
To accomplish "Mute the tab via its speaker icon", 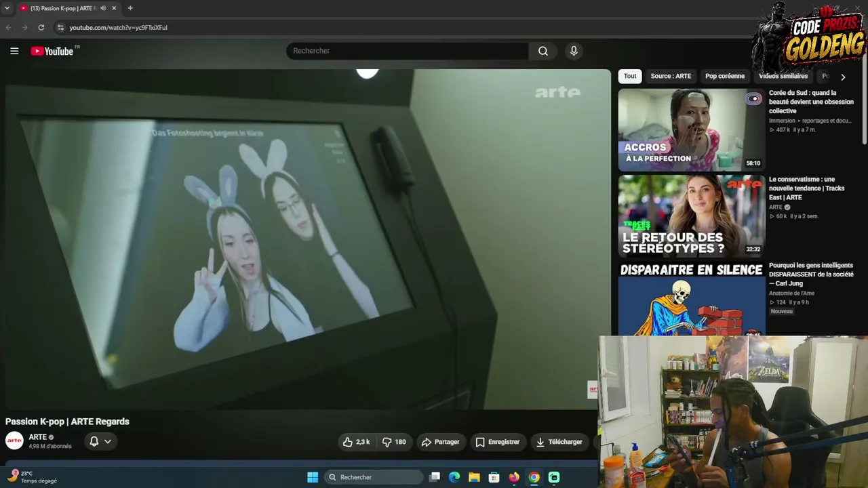I will pyautogui.click(x=103, y=8).
